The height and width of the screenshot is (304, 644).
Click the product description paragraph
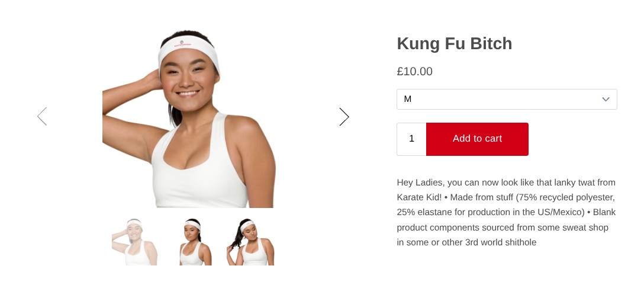point(507,212)
